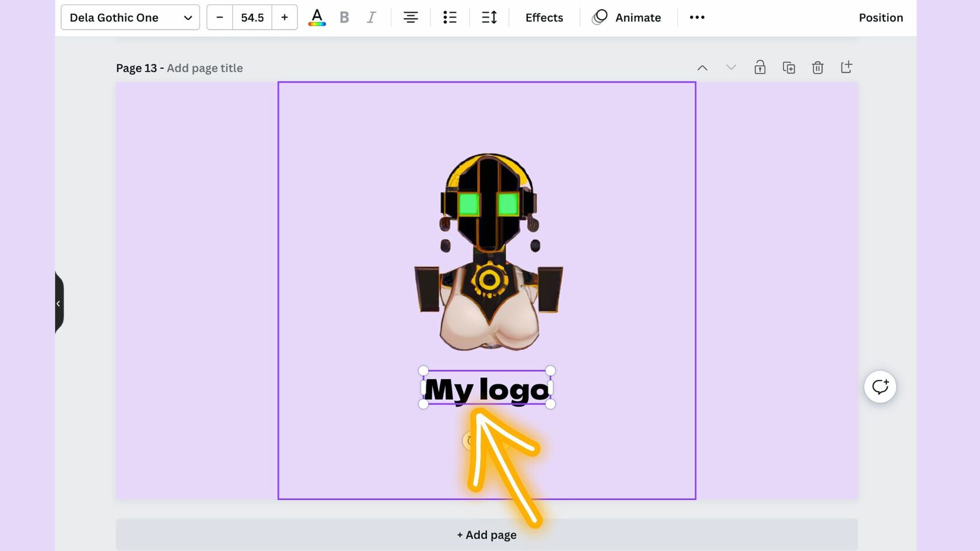980x551 pixels.
Task: Move page 13 down
Action: [x=731, y=68]
